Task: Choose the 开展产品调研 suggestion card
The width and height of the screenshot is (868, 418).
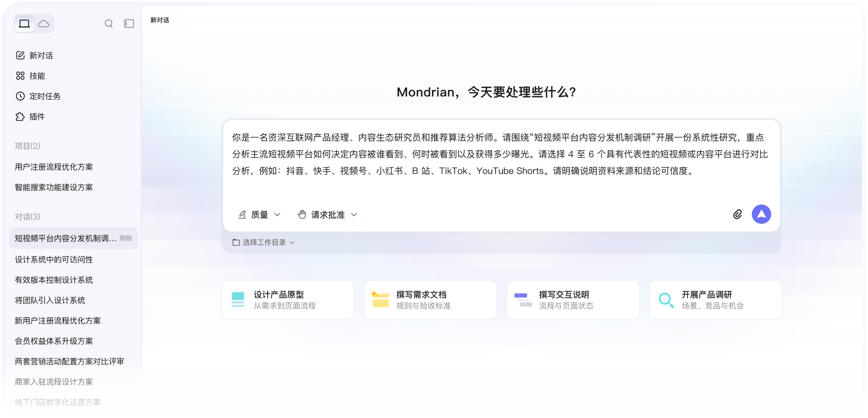Action: pyautogui.click(x=716, y=300)
